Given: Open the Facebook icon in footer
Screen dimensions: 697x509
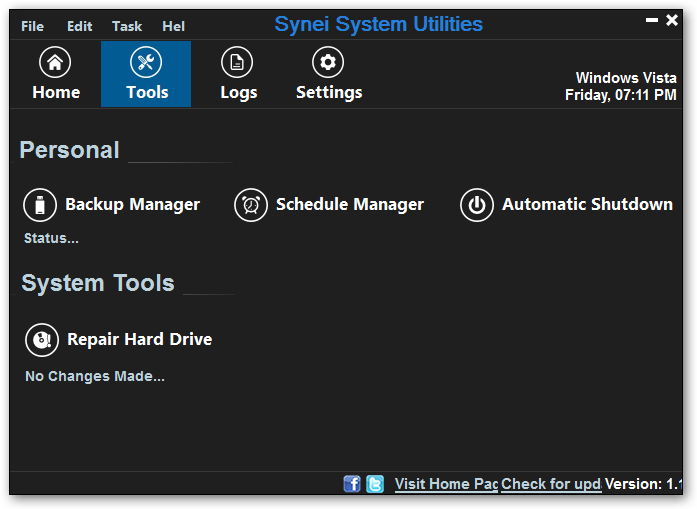Looking at the screenshot, I should tap(352, 484).
